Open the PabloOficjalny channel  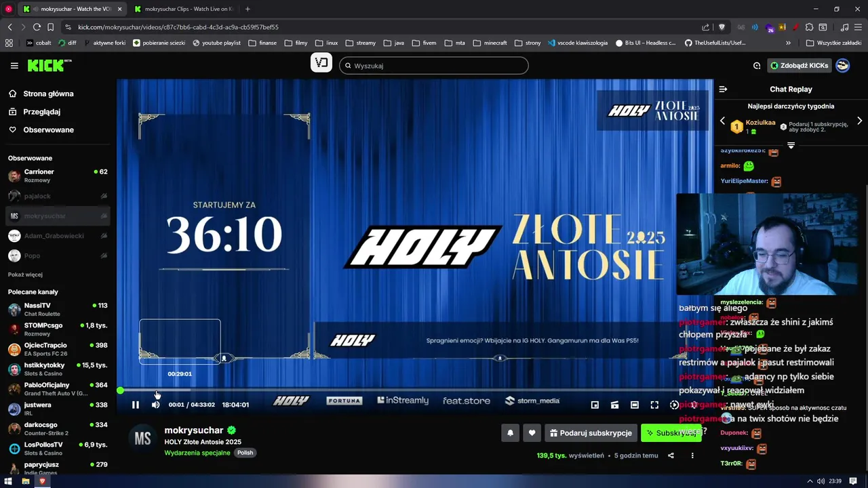[58, 388]
